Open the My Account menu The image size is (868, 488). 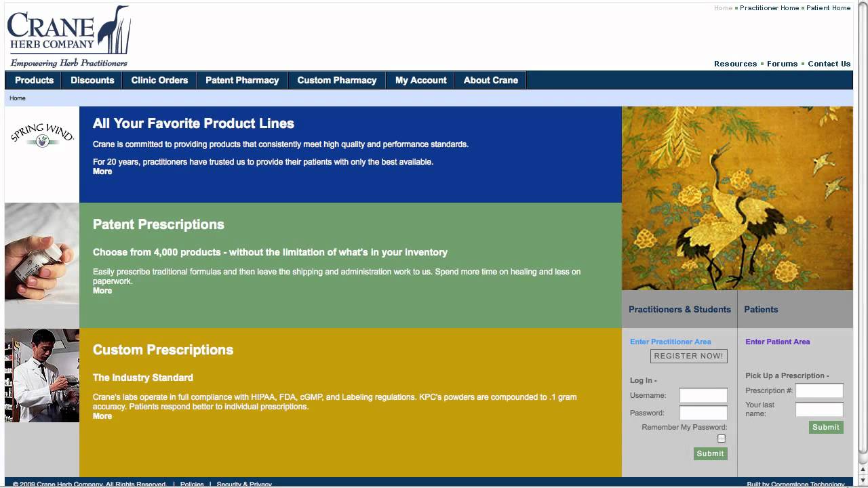coord(420,80)
